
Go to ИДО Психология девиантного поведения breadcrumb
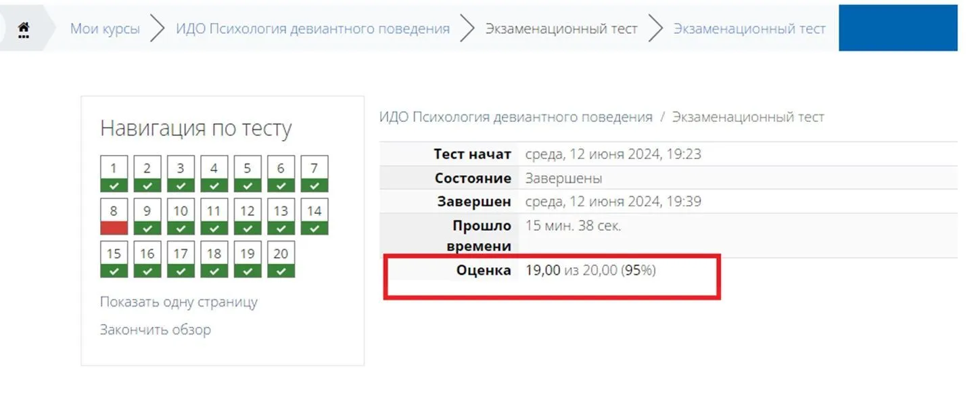pyautogui.click(x=312, y=29)
